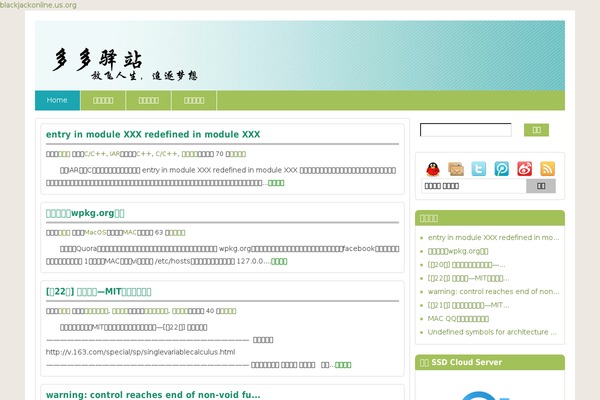Open the red Weibo icon
The height and width of the screenshot is (400, 600).
click(525, 169)
